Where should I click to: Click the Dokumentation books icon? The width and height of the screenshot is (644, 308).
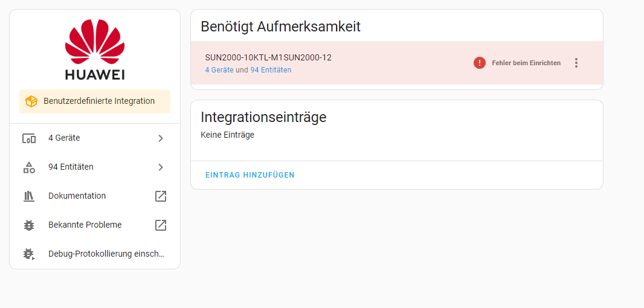29,196
